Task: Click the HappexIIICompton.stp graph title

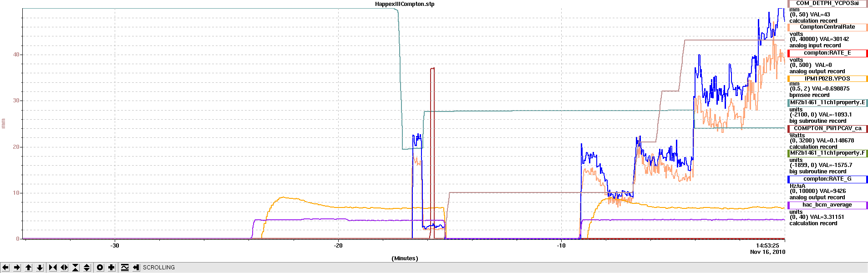Action: pyautogui.click(x=405, y=4)
